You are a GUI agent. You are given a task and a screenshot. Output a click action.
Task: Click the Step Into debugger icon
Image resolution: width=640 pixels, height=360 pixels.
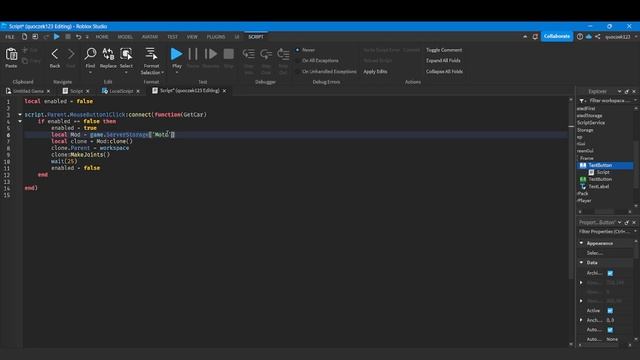point(249,54)
